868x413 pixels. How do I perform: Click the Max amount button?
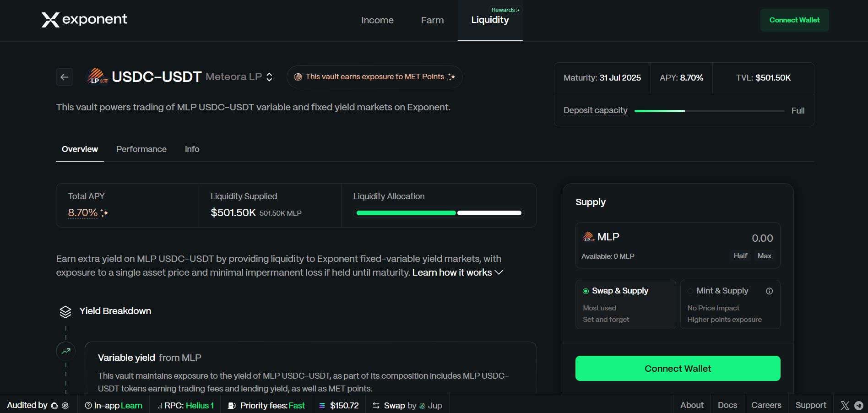[765, 256]
